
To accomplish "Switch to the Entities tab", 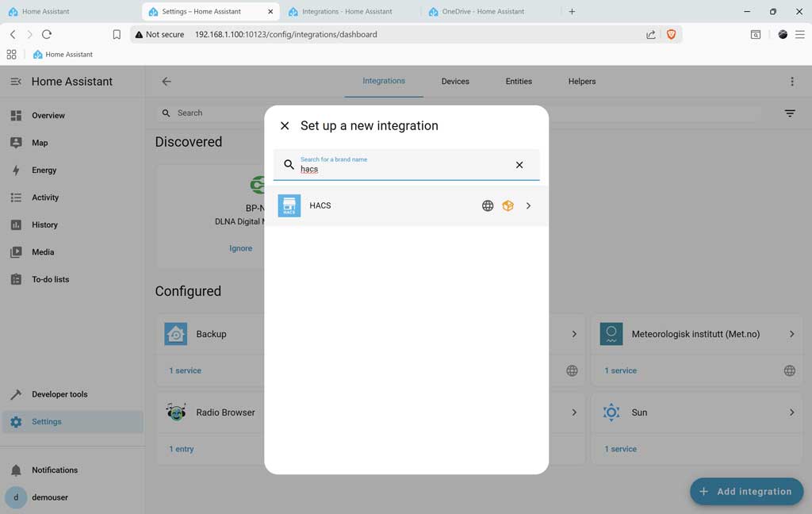I will click(x=519, y=82).
